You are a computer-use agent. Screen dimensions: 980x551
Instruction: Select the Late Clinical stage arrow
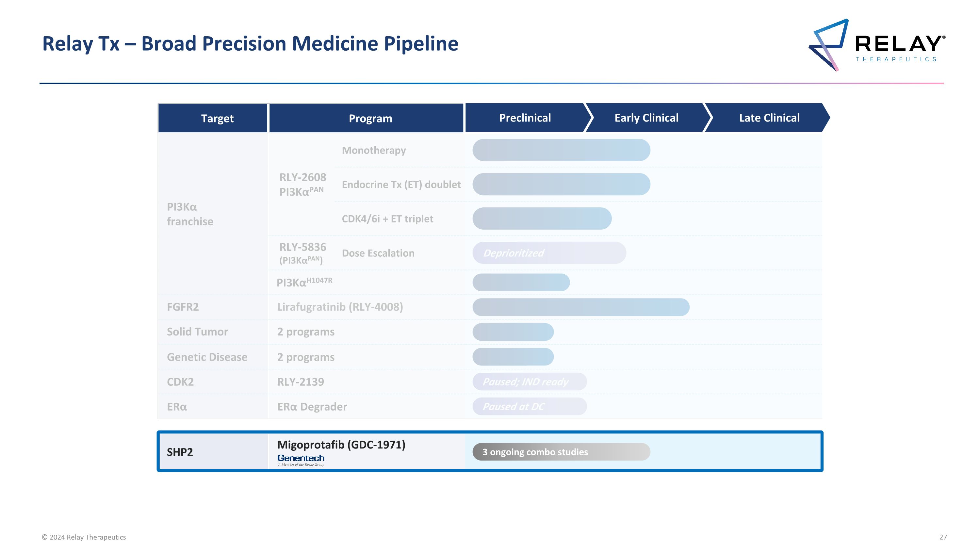click(769, 118)
